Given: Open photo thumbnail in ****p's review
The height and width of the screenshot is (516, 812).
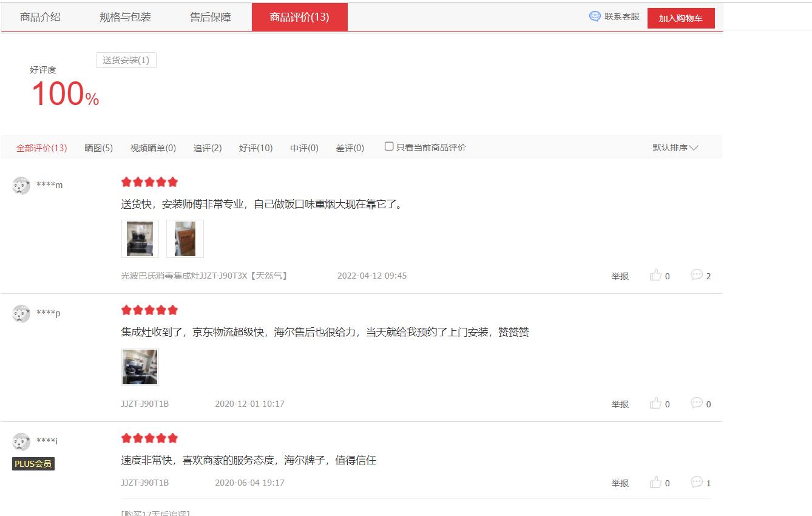Looking at the screenshot, I should [140, 367].
